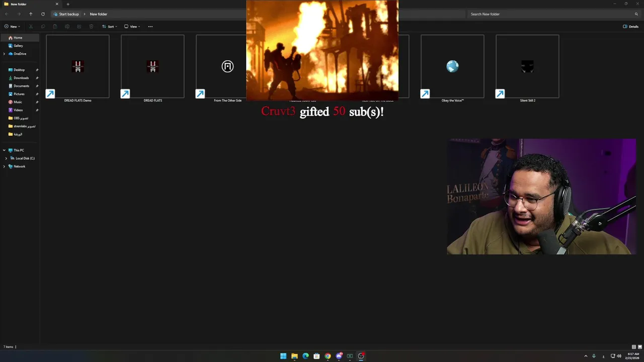Show hidden system tray icons
Viewport: 644px width, 362px height.
pyautogui.click(x=586, y=356)
